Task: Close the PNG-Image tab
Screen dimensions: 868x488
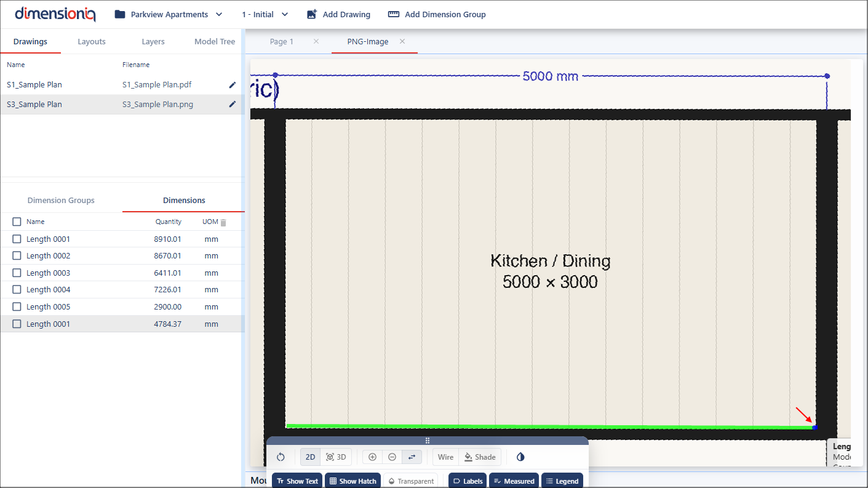Action: 402,42
